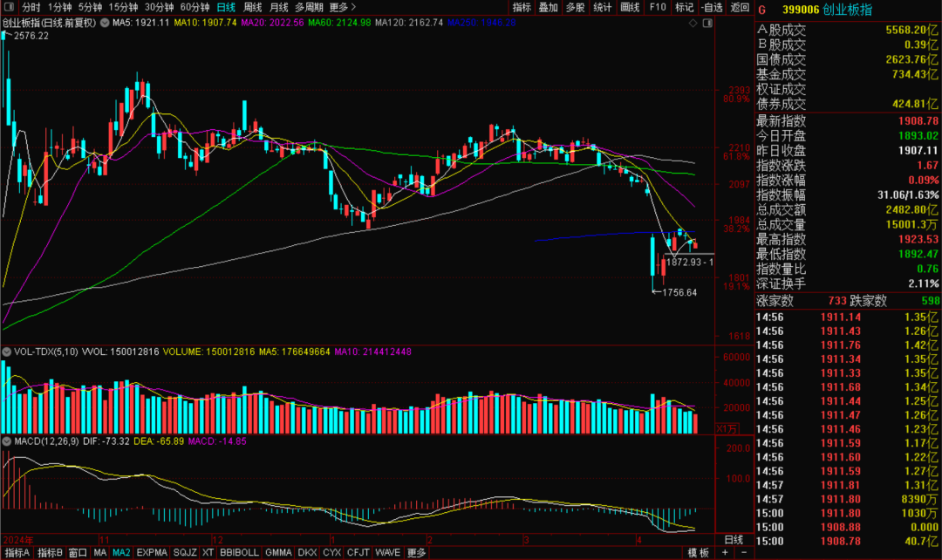Image resolution: width=942 pixels, height=560 pixels.
Task: Apply the GMMA indicator tab
Action: pyautogui.click(x=279, y=553)
